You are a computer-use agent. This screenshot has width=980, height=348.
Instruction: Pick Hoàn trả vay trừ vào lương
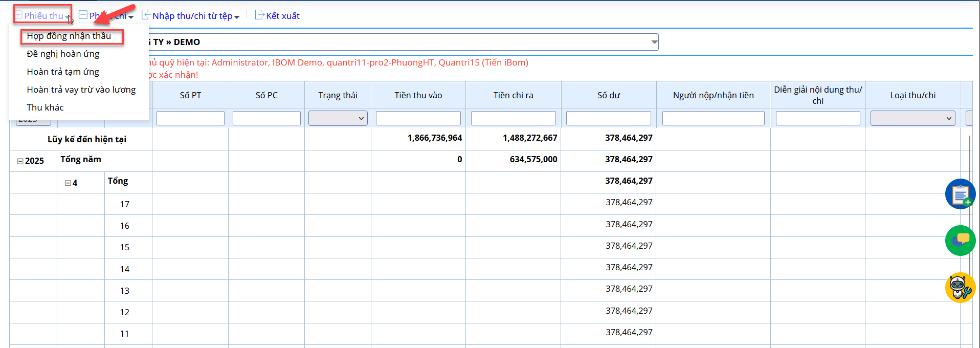[x=81, y=90]
